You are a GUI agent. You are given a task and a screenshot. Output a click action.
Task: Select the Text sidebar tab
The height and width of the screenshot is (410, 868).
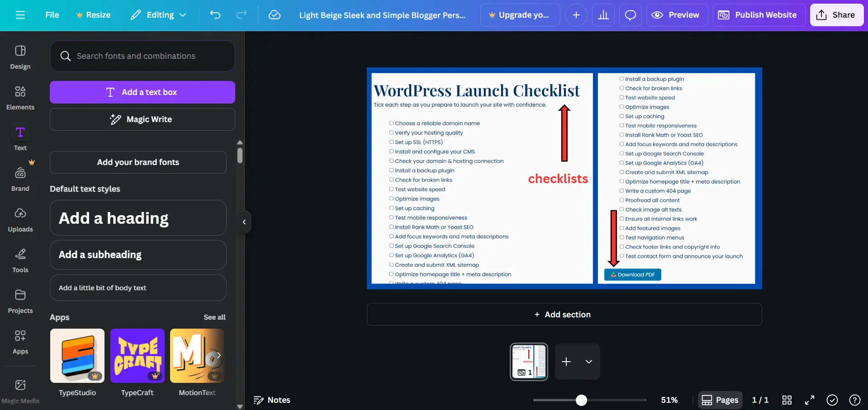point(20,139)
